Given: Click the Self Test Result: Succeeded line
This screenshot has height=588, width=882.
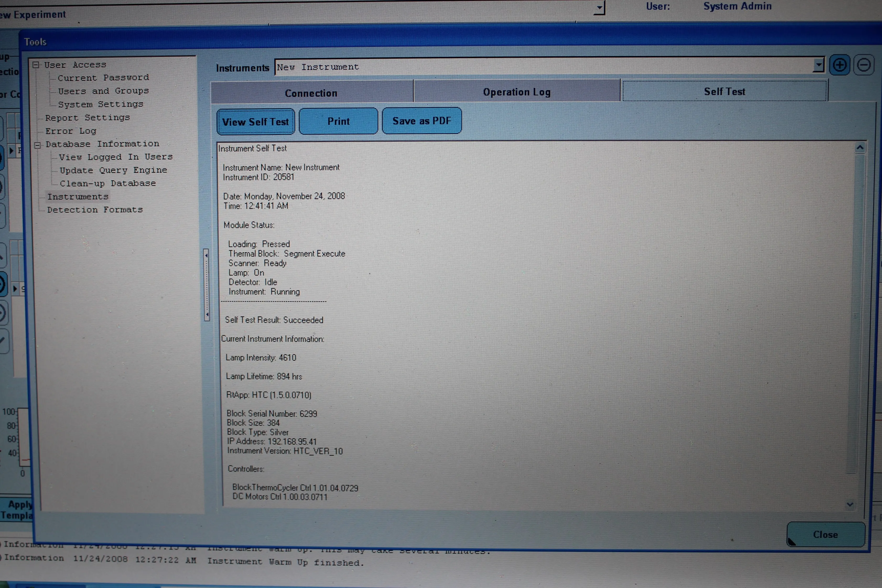Looking at the screenshot, I should [274, 320].
